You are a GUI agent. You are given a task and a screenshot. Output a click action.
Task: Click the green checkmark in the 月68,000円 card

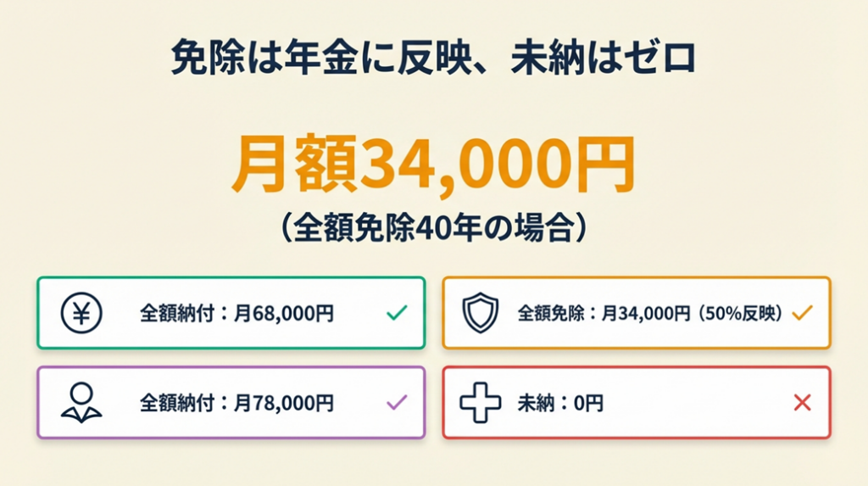397,314
